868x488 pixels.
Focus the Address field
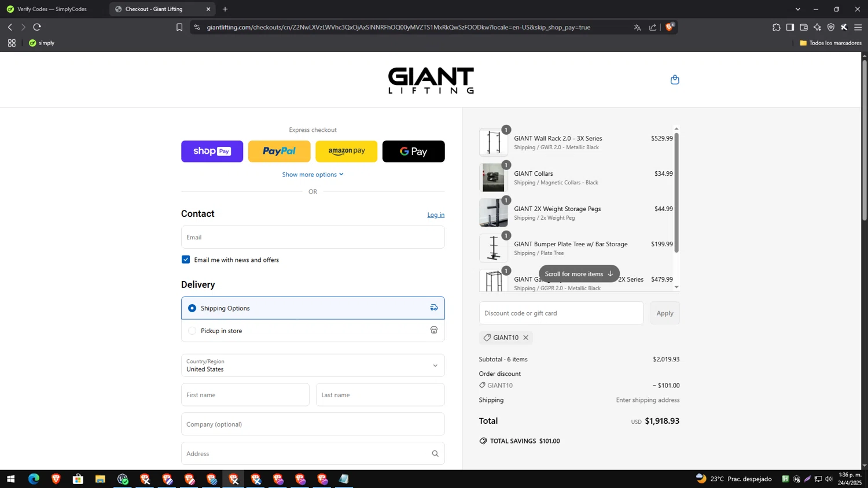coord(312,454)
